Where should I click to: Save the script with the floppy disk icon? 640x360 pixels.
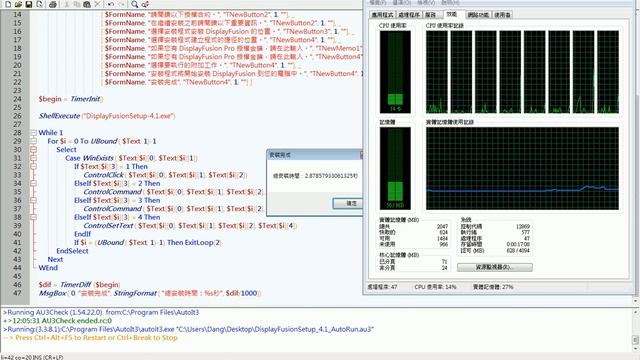(x=29, y=4)
